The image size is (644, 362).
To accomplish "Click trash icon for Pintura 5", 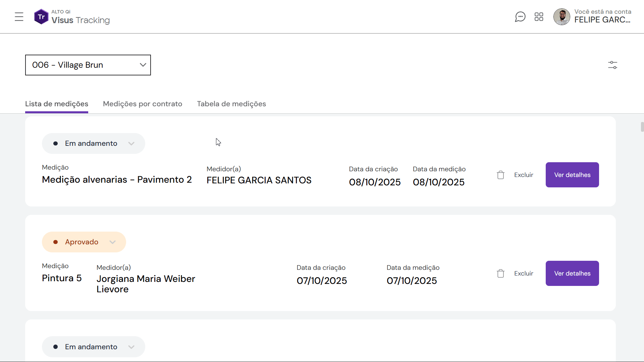I will [500, 274].
